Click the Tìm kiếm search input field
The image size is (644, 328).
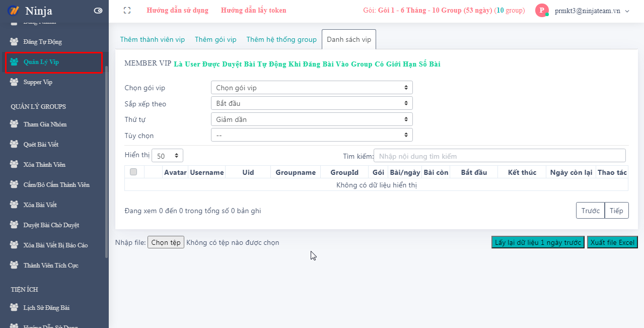click(x=499, y=156)
